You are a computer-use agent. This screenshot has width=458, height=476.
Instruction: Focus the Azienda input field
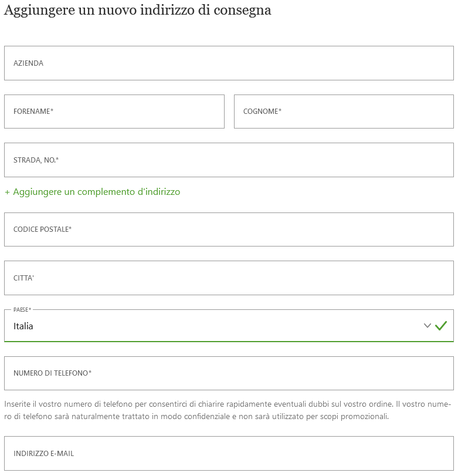point(229,63)
